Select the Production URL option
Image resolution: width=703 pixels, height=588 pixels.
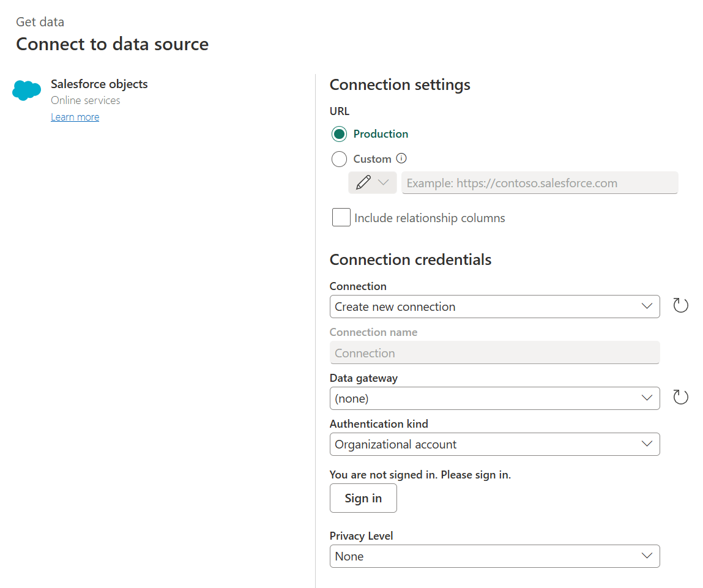click(x=339, y=133)
